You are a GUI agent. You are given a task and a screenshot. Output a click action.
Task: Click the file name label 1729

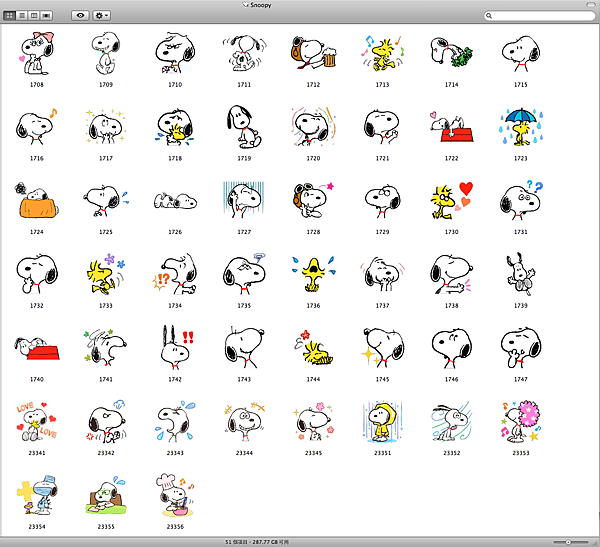pyautogui.click(x=382, y=232)
